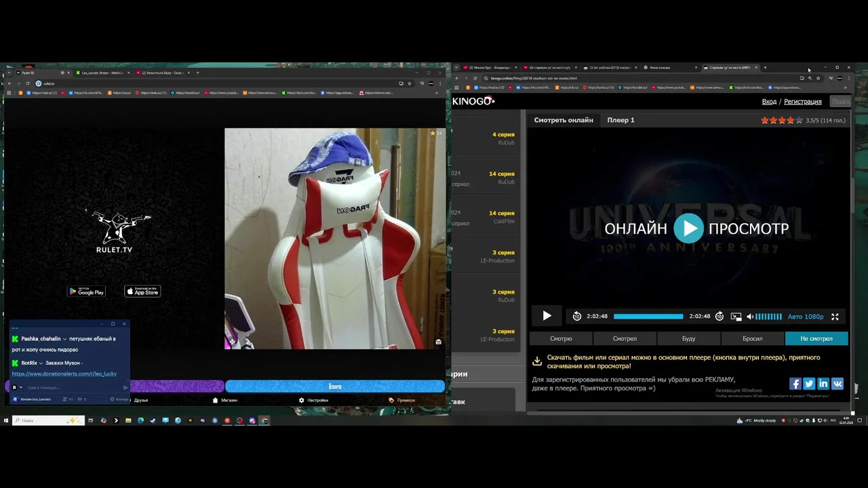Rate the movie with the fifth star

coord(799,120)
